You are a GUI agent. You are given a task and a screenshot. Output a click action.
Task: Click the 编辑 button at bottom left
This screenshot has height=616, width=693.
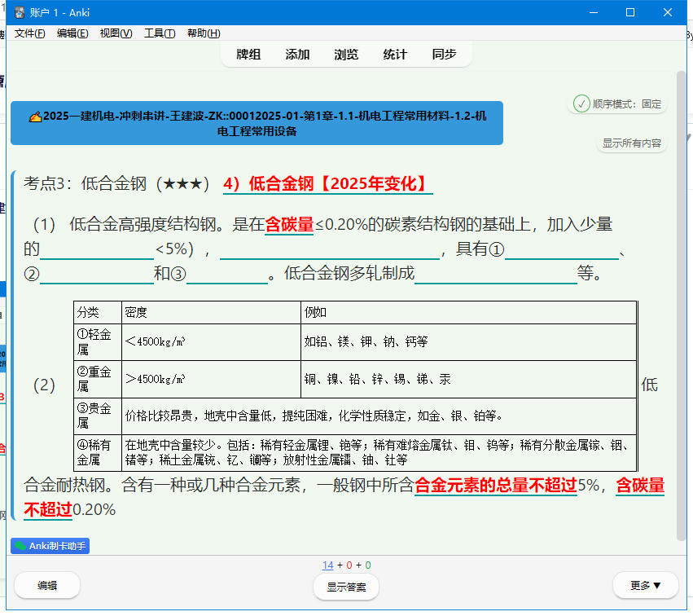[x=47, y=585]
